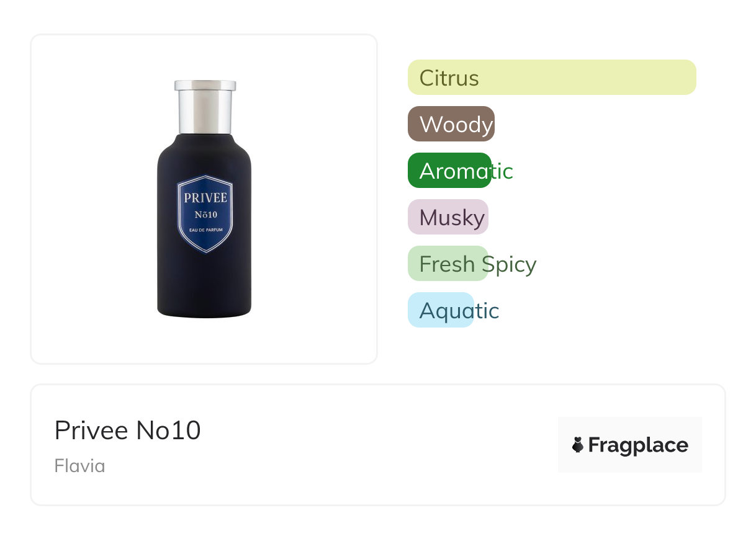Open the Privee No10 bottle image
Screen dimensions: 756x536
[204, 199]
